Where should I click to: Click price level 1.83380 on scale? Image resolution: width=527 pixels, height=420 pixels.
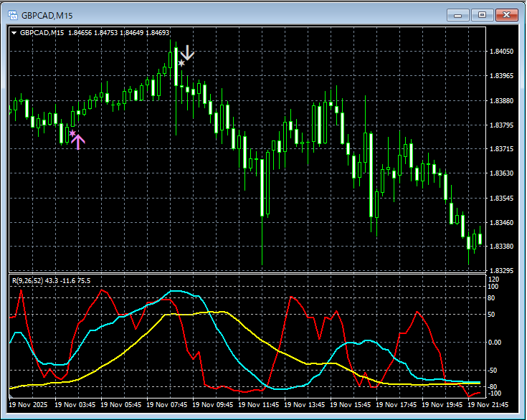(x=501, y=247)
